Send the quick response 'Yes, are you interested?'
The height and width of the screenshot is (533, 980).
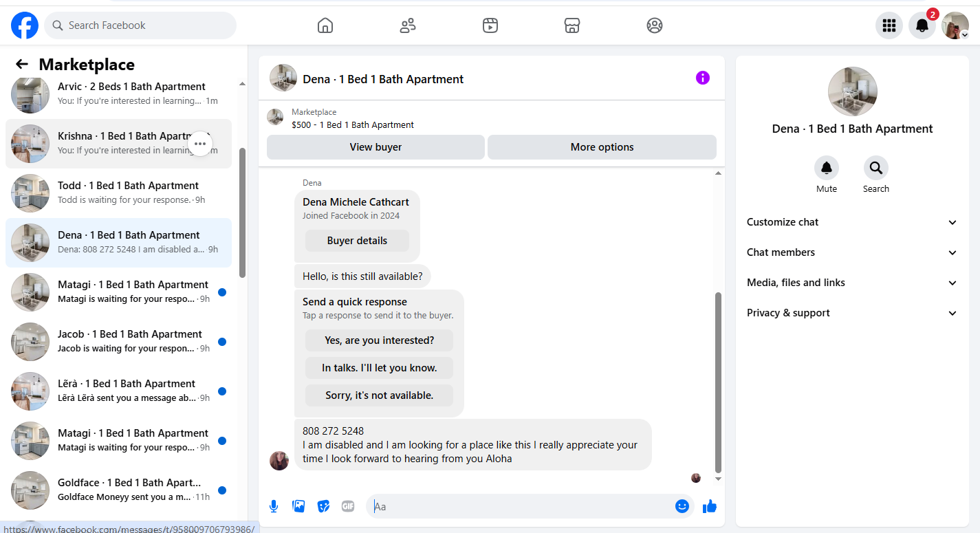(380, 340)
